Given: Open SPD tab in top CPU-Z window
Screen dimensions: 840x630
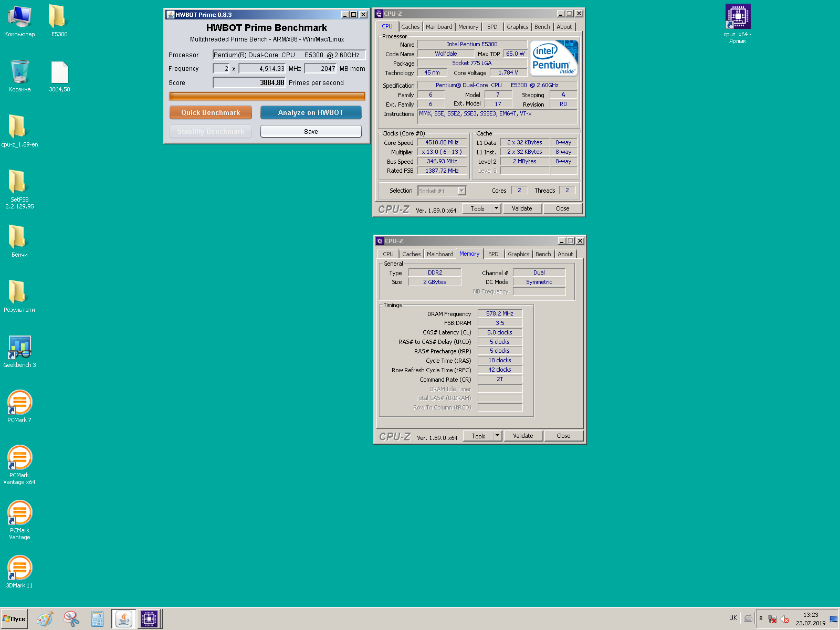Looking at the screenshot, I should [492, 27].
